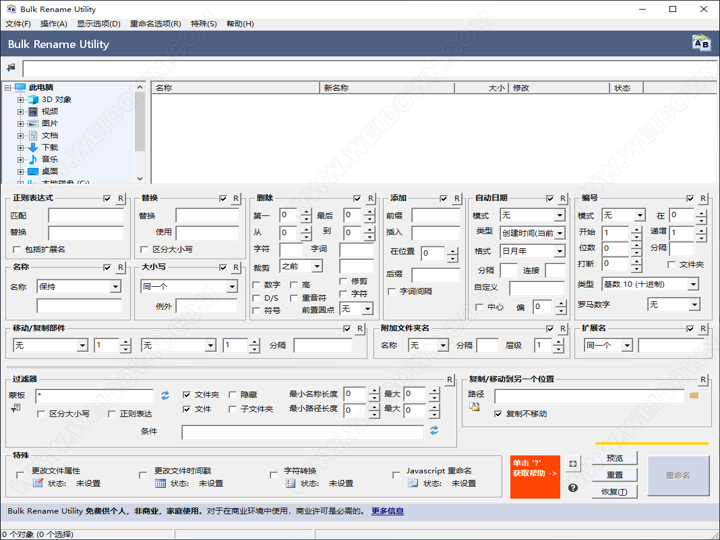Image resolution: width=720 pixels, height=540 pixels.
Task: Click the AB rename icon in the header
Action: (x=700, y=43)
